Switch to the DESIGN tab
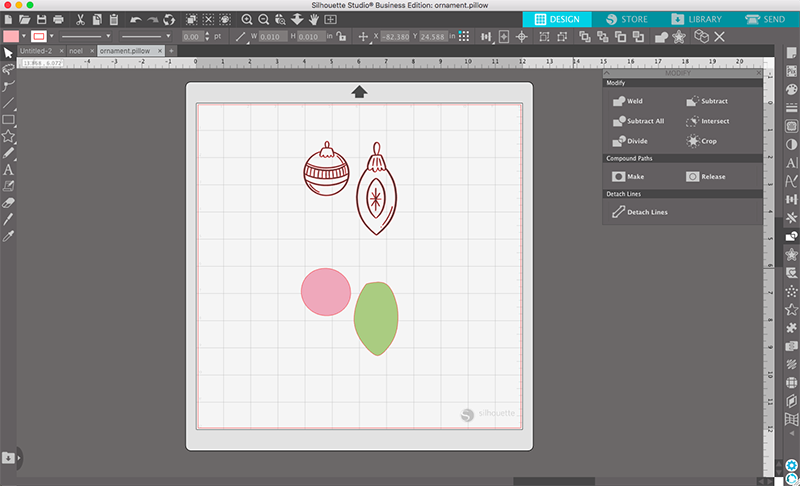Viewport: 800px width, 486px height. pos(557,19)
